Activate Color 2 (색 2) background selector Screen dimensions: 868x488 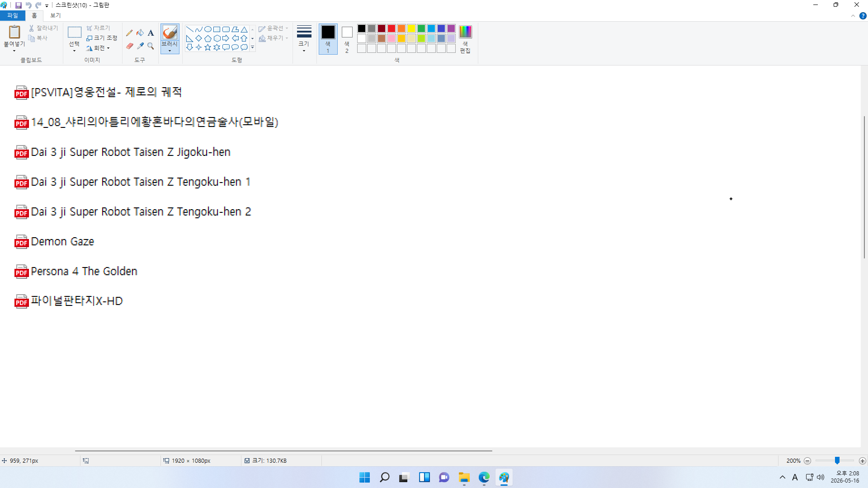347,39
